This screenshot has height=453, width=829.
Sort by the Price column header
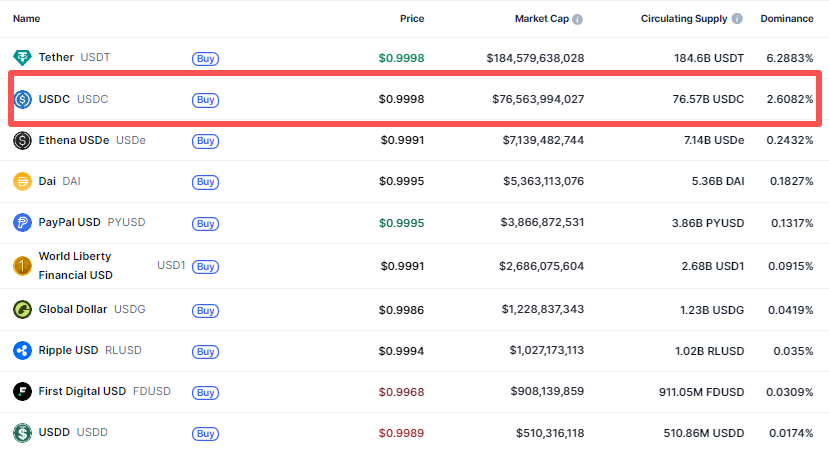[x=412, y=19]
